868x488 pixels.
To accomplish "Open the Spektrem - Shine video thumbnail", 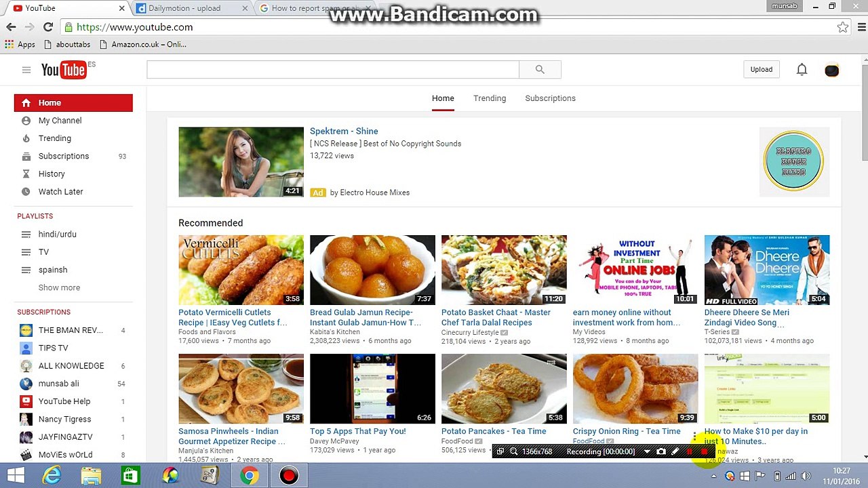I will pos(241,162).
